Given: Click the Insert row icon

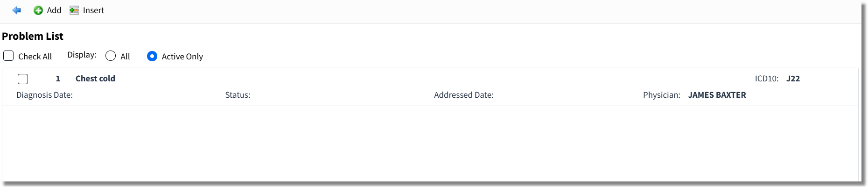Looking at the screenshot, I should [74, 10].
